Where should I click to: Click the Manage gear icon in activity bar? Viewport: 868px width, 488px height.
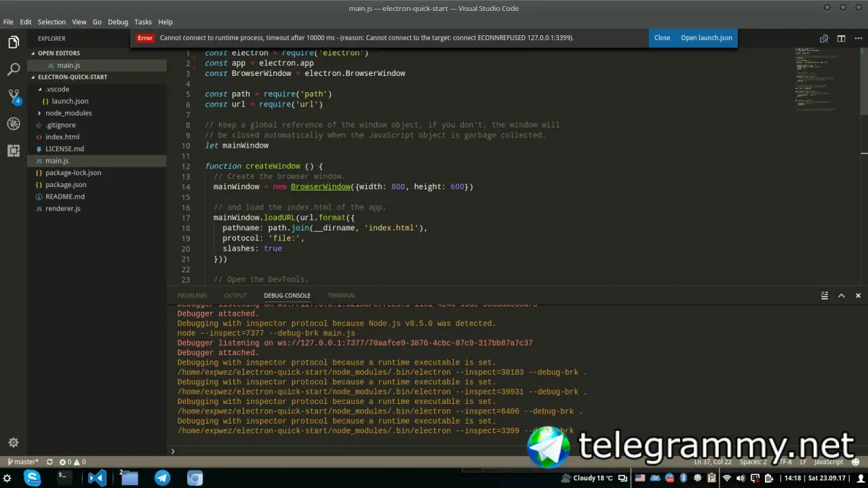(14, 443)
